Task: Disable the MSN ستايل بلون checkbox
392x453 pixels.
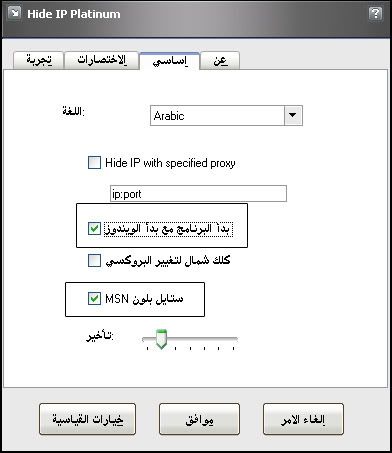Action: (94, 298)
